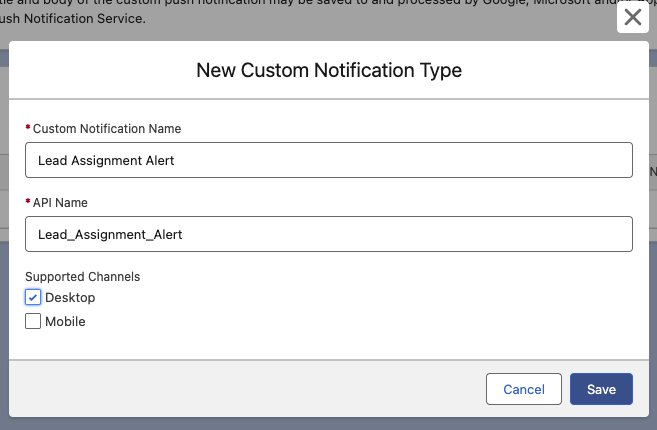Click the "API Name" field label
657x430 pixels.
[x=60, y=203]
